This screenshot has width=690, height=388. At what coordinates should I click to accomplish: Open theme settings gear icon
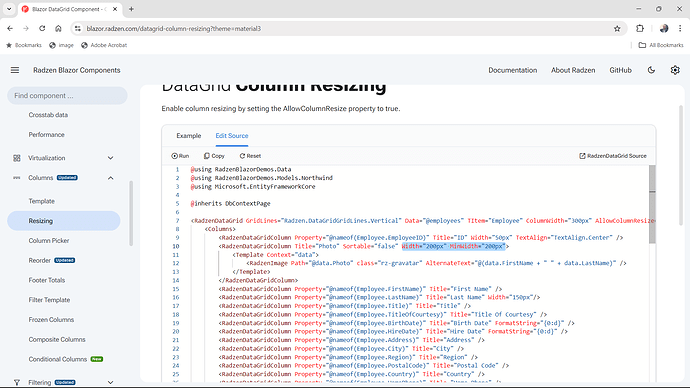(675, 70)
